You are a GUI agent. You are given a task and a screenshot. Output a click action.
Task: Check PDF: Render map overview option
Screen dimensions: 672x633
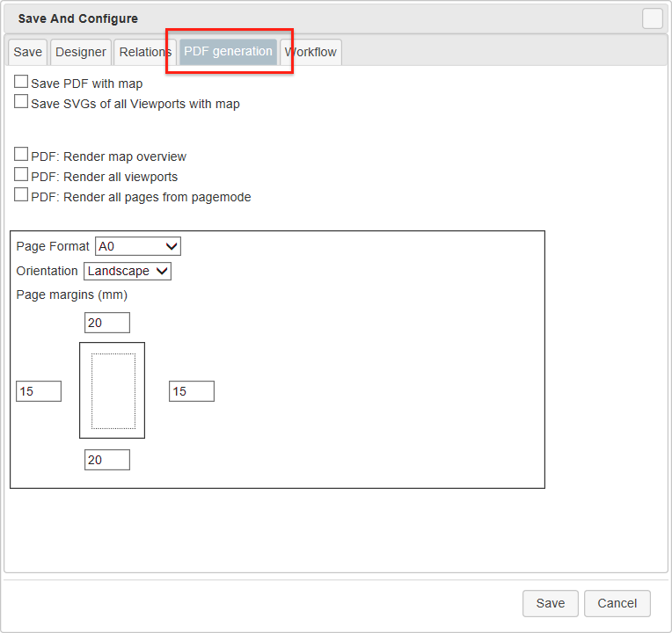tap(21, 155)
